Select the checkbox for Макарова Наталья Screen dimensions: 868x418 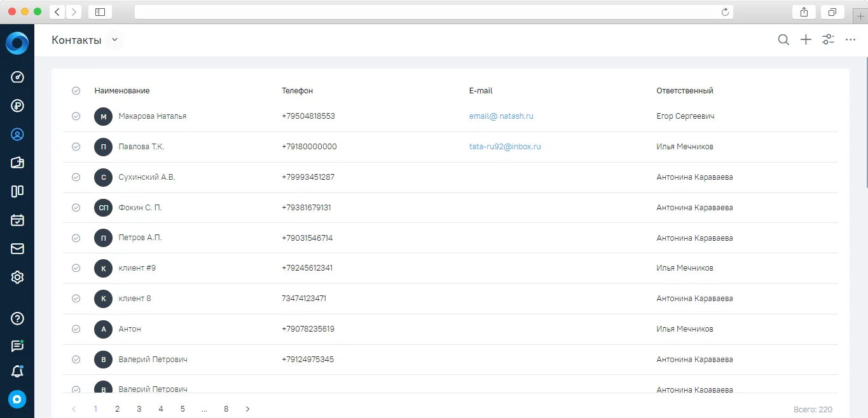[x=76, y=116]
